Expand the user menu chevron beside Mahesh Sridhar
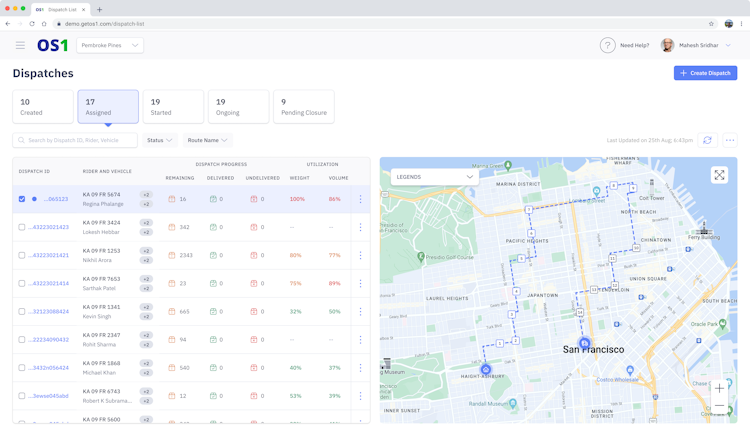This screenshot has height=439, width=750. pos(728,45)
